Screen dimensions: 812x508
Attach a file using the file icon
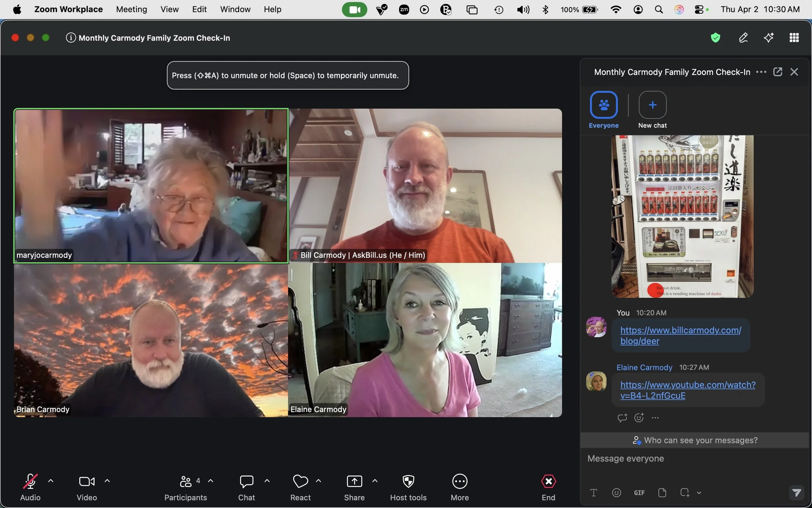tap(662, 492)
